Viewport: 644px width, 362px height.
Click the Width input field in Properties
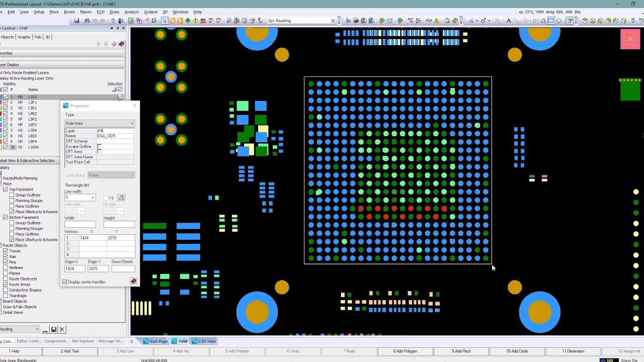80,224
